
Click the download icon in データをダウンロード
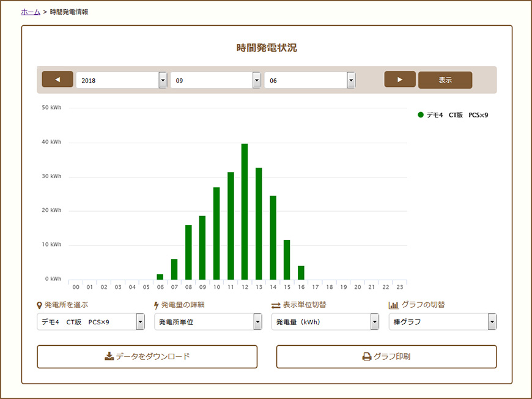pyautogui.click(x=109, y=356)
